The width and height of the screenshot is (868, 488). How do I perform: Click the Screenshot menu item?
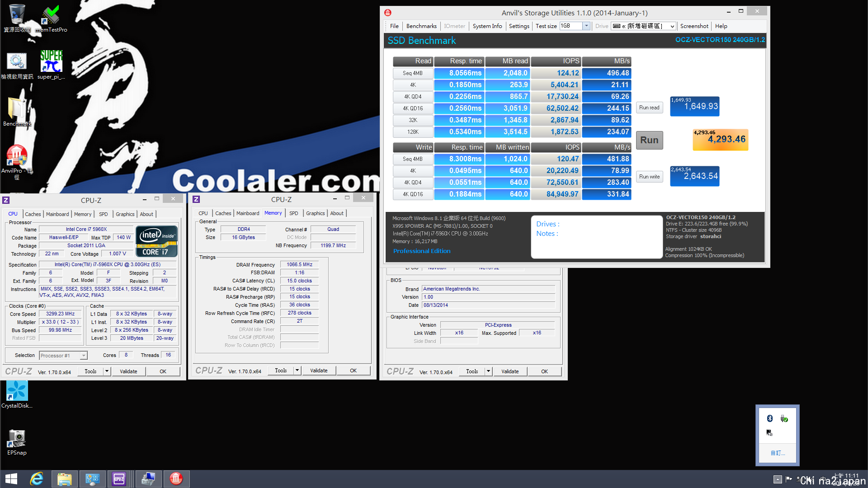point(694,26)
